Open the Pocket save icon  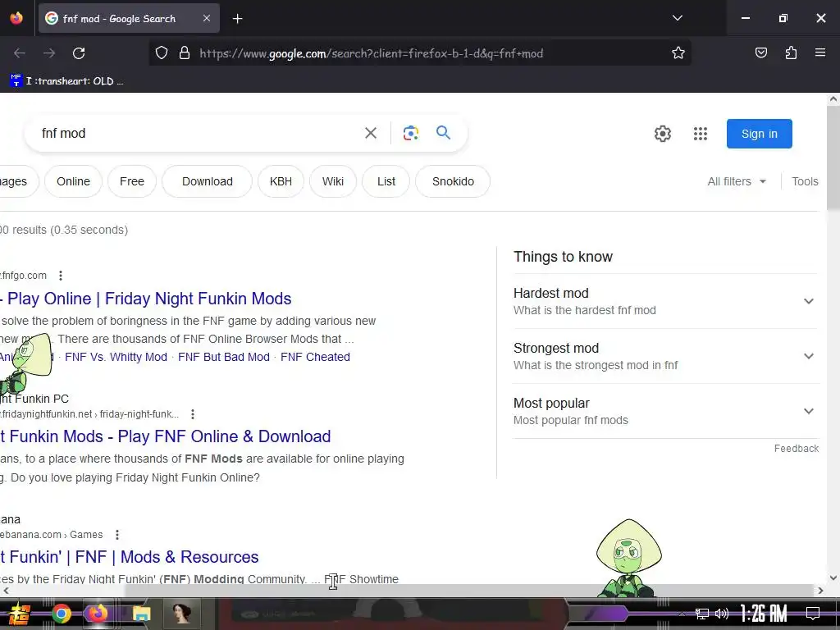(760, 53)
